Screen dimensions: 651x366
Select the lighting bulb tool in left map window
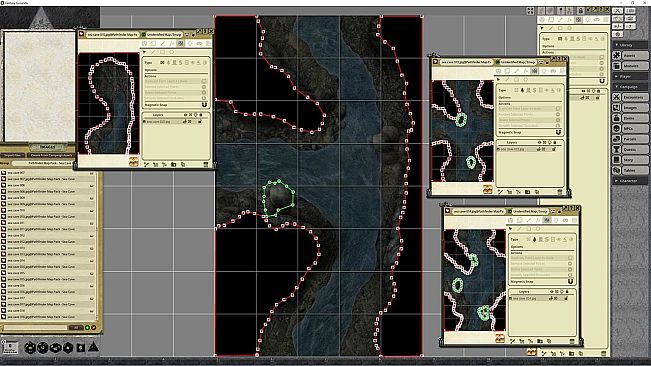click(x=190, y=43)
